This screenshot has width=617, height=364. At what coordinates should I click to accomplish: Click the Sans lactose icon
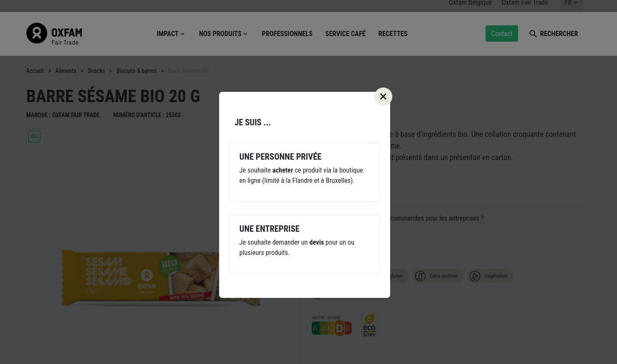click(x=420, y=276)
